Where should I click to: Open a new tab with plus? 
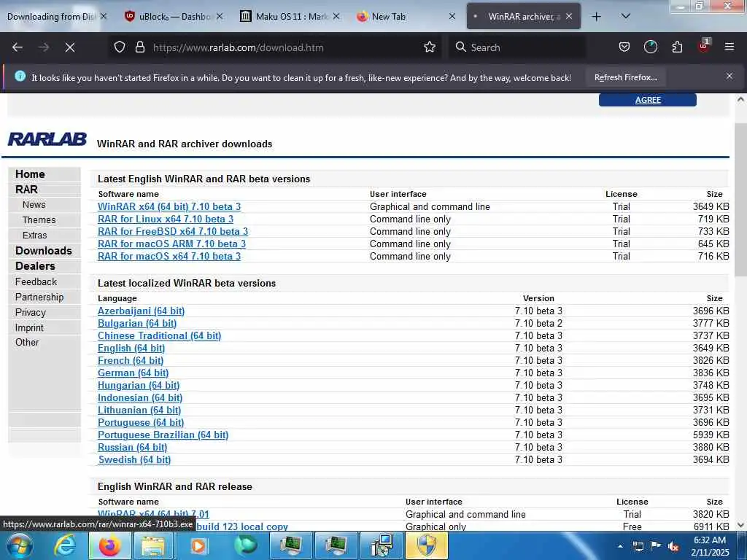coord(596,17)
